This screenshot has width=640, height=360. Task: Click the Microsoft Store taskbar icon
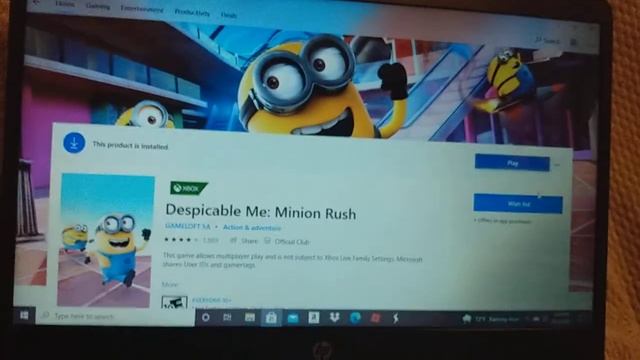[x=271, y=318]
